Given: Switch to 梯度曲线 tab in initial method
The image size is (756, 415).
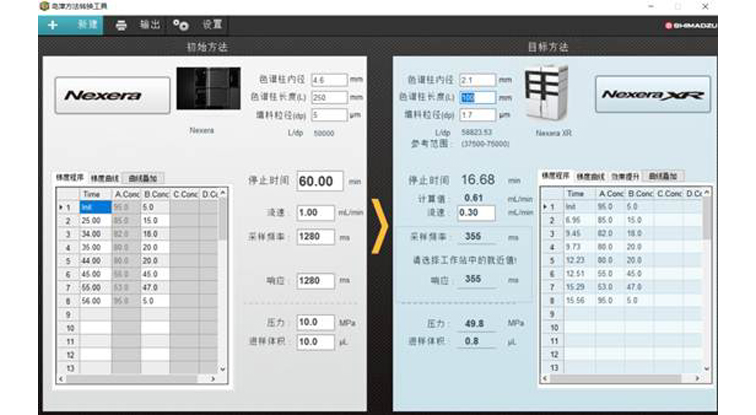Looking at the screenshot, I should point(105,177).
